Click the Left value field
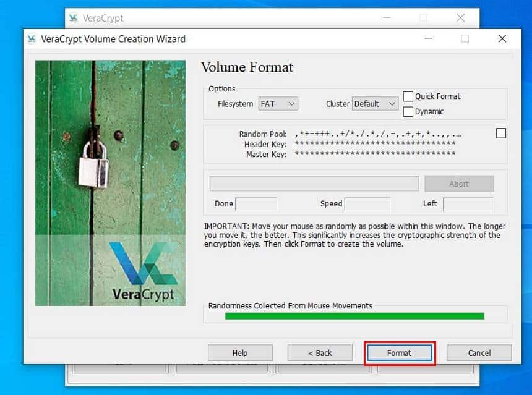The height and width of the screenshot is (395, 532). click(x=468, y=204)
